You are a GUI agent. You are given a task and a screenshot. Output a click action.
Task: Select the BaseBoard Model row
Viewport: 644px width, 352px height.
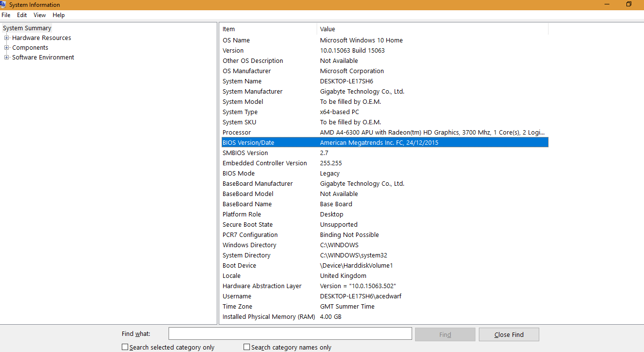[x=384, y=194]
